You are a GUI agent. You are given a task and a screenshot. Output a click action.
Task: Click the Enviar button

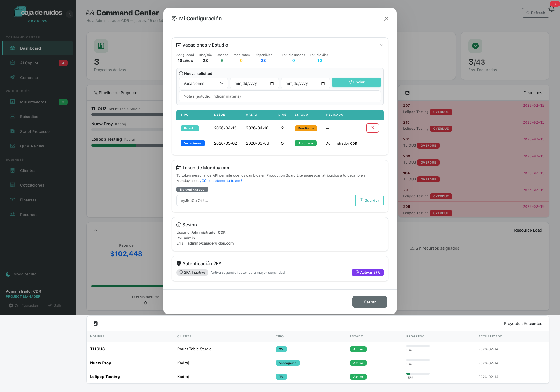(356, 82)
